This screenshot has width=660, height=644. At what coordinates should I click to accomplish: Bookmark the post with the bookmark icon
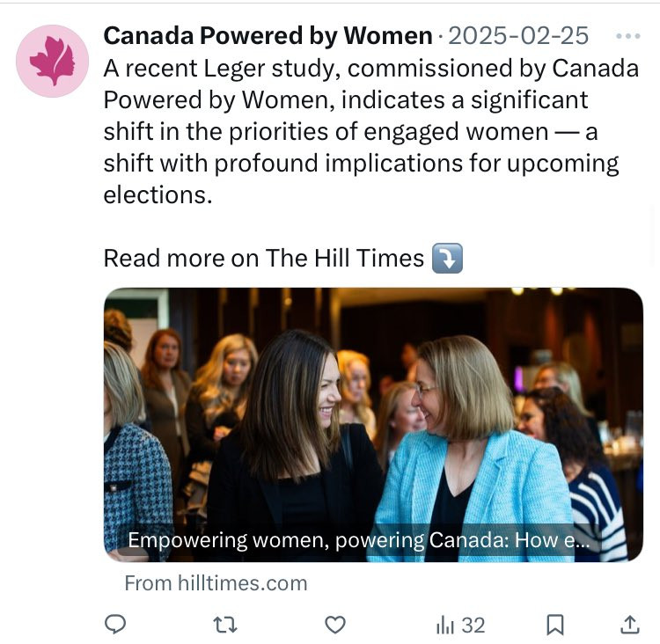click(x=555, y=625)
